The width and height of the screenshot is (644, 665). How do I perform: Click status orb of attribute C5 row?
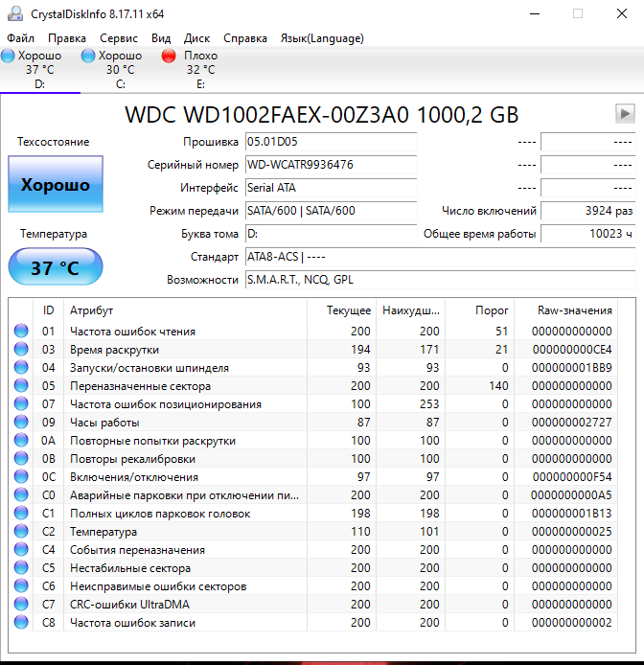pyautogui.click(x=21, y=568)
